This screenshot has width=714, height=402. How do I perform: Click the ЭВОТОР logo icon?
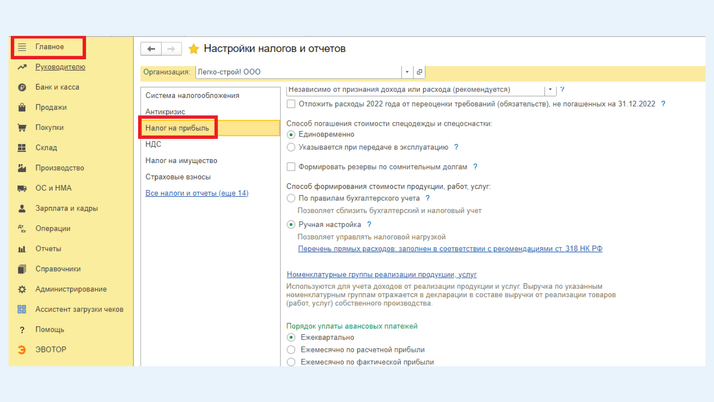(22, 350)
